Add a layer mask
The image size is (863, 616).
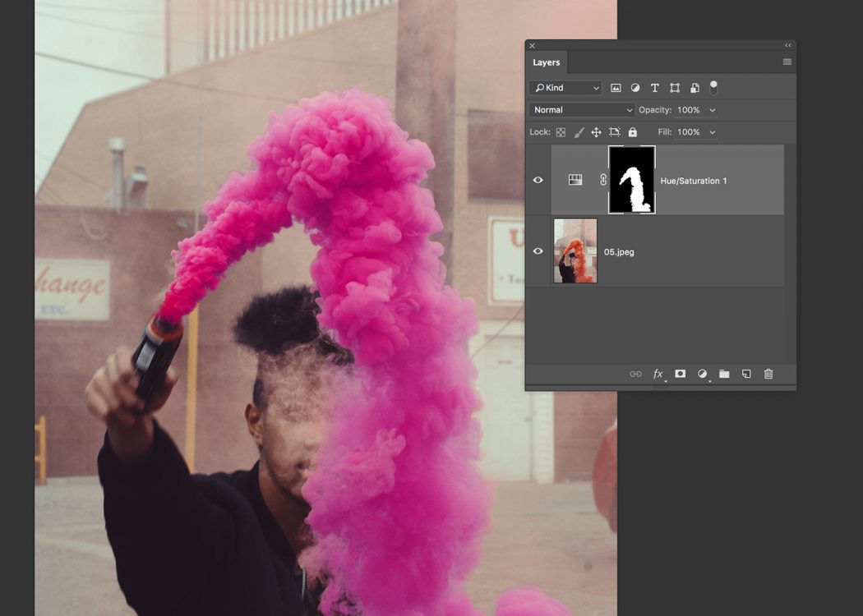pos(681,374)
